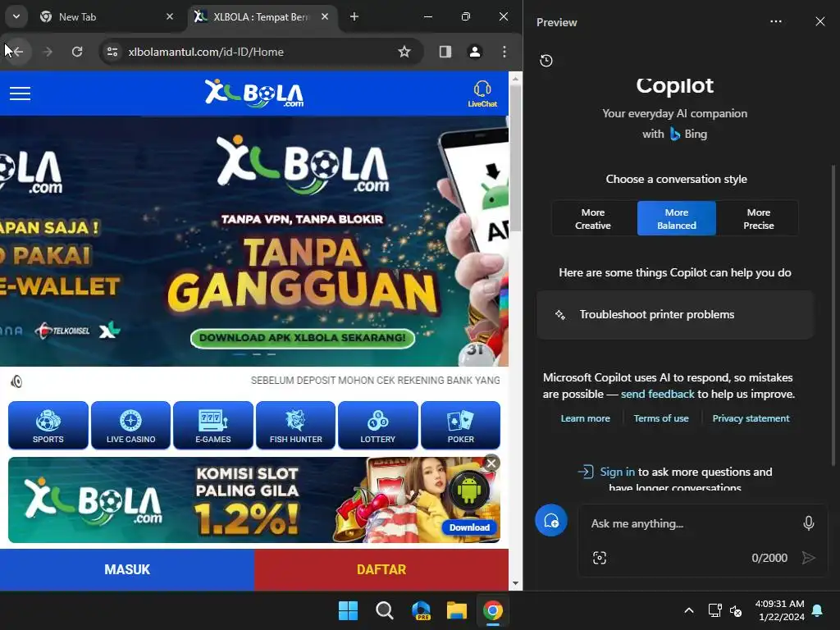Open the Copilot chat history icon
Screen dimensions: 840x630
pos(546,61)
